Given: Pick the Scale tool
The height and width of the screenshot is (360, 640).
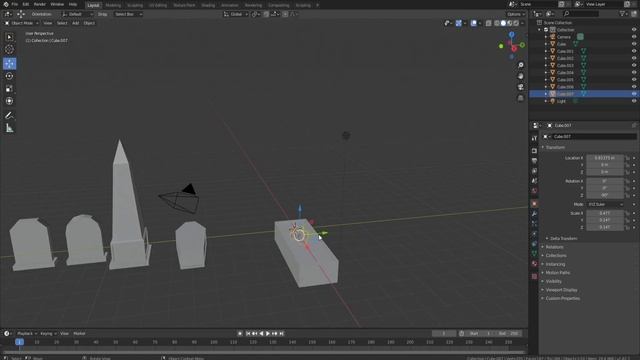Looking at the screenshot, I should click(x=9, y=89).
